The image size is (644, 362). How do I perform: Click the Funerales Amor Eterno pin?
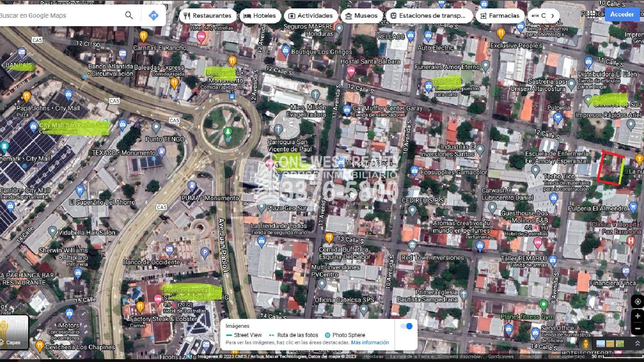[x=486, y=66]
